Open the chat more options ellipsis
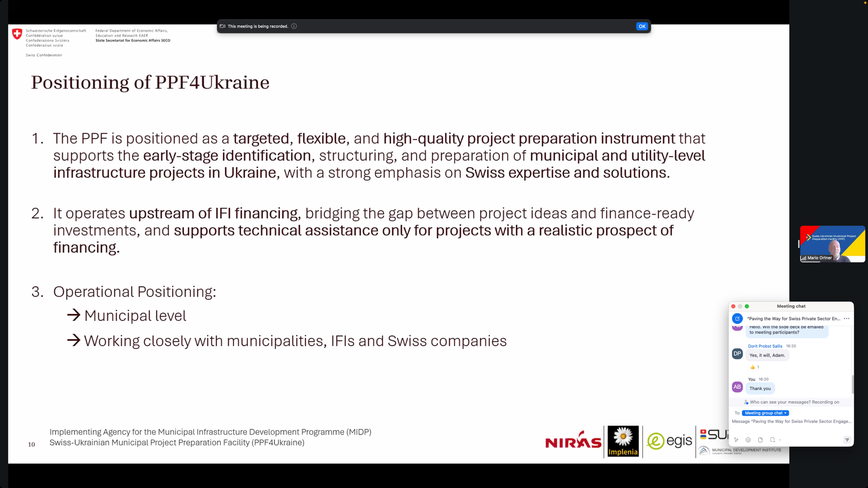The height and width of the screenshot is (488, 868). 846,319
